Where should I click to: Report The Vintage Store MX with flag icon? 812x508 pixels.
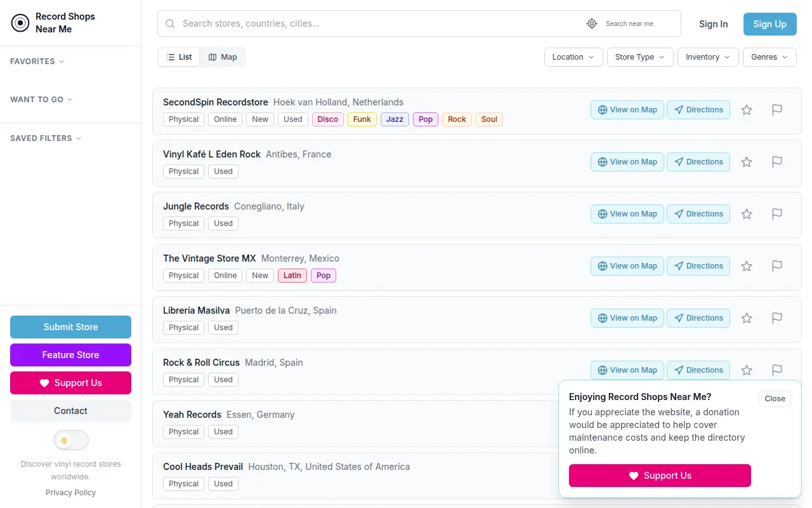[x=777, y=266]
